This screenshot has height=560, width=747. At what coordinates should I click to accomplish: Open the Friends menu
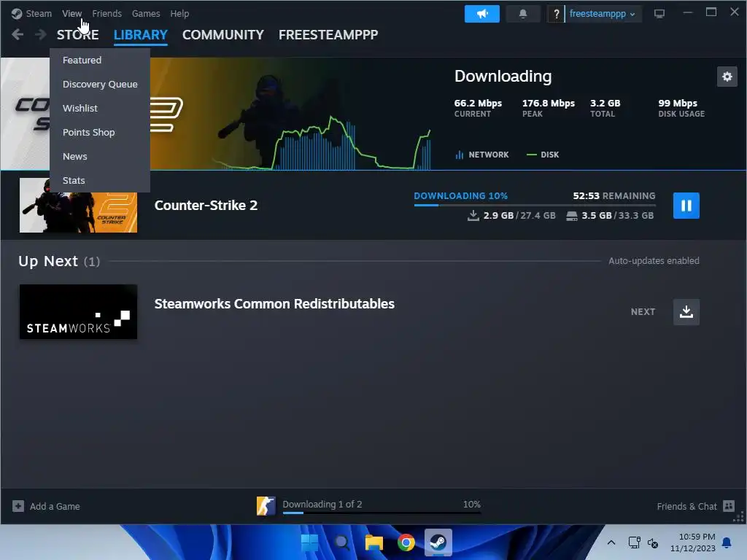[x=107, y=13]
